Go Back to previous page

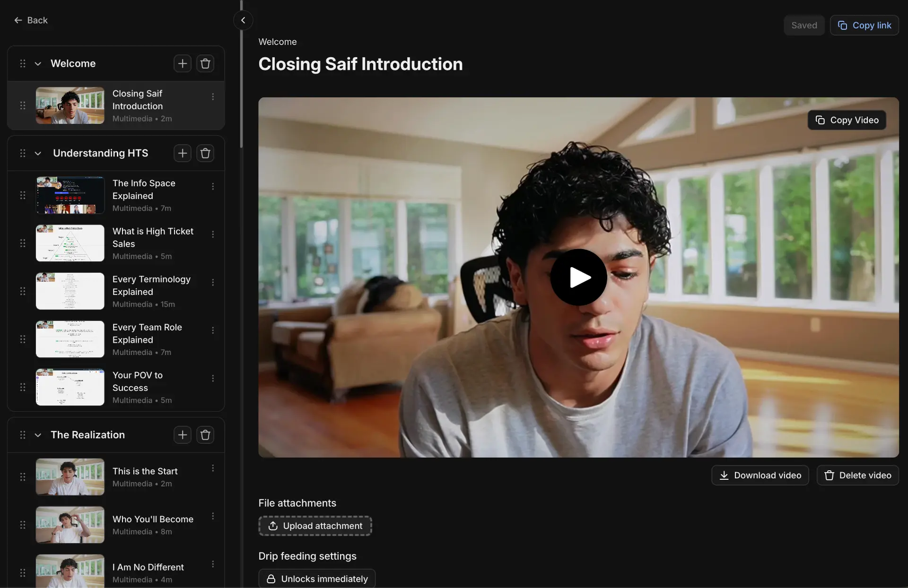tap(31, 20)
